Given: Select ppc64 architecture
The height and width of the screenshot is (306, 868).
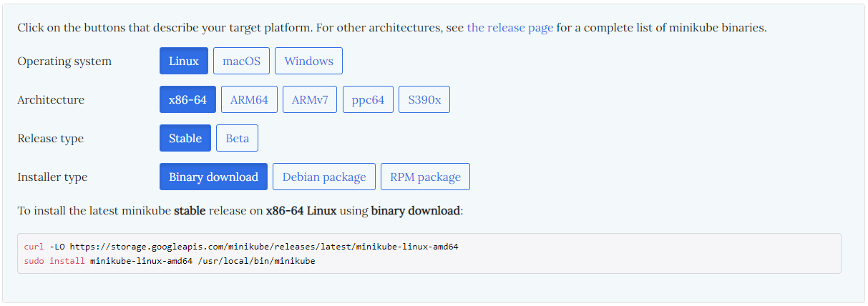Looking at the screenshot, I should pos(368,99).
